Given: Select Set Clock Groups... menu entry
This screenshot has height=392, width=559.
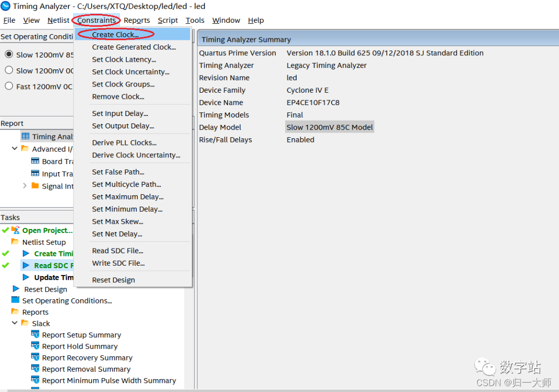Looking at the screenshot, I should [x=133, y=84].
